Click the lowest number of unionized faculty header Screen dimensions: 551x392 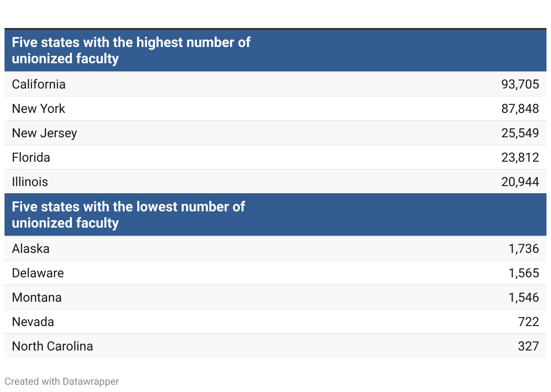(x=128, y=215)
